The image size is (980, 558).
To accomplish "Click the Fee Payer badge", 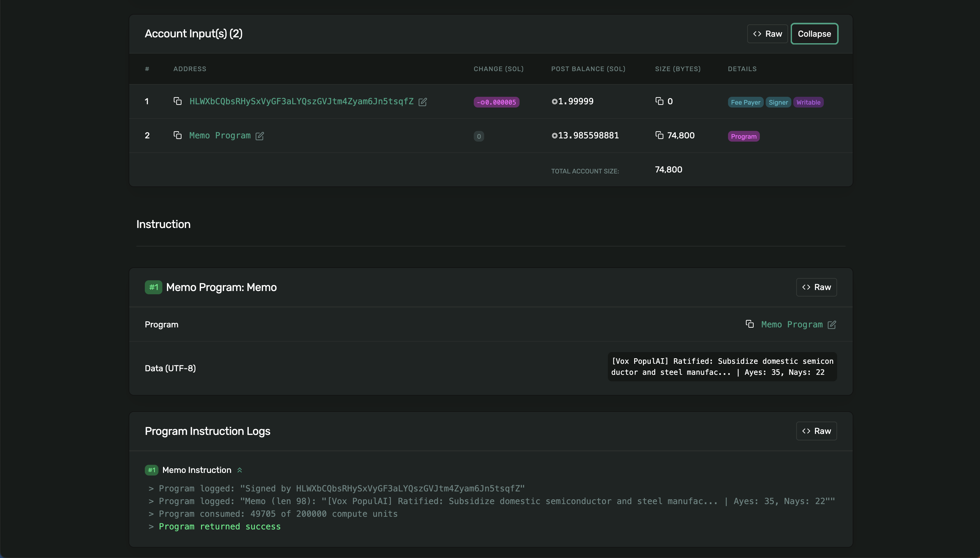I will pos(745,102).
